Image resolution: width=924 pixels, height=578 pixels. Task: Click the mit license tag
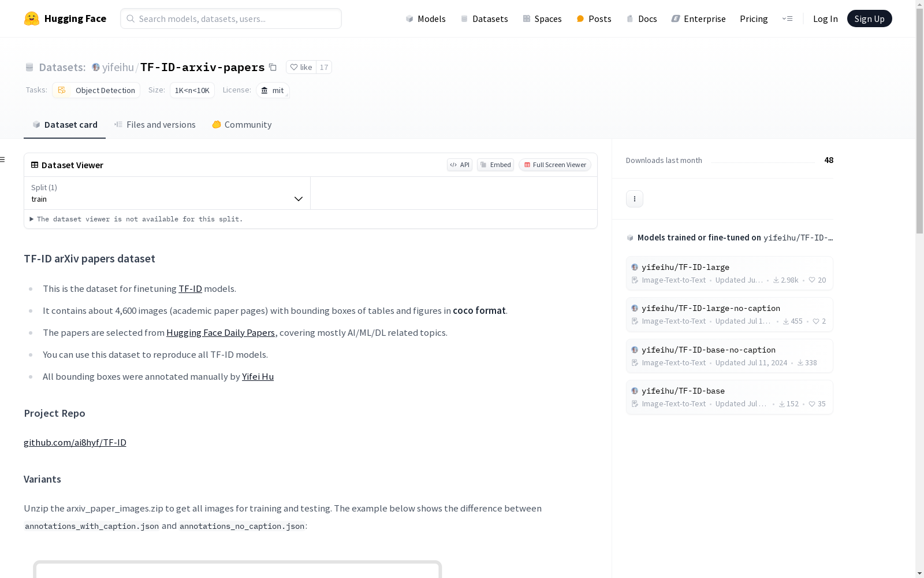[273, 90]
